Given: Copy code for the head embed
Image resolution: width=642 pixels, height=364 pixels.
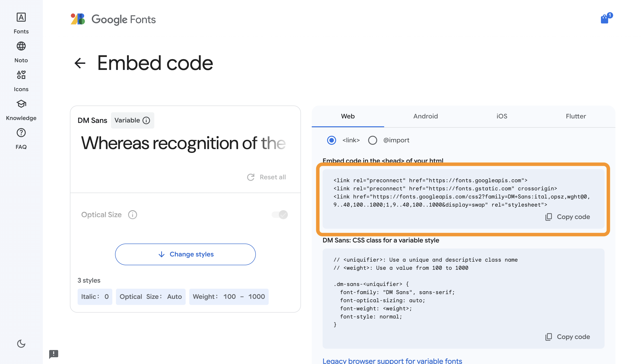Looking at the screenshot, I should [568, 217].
